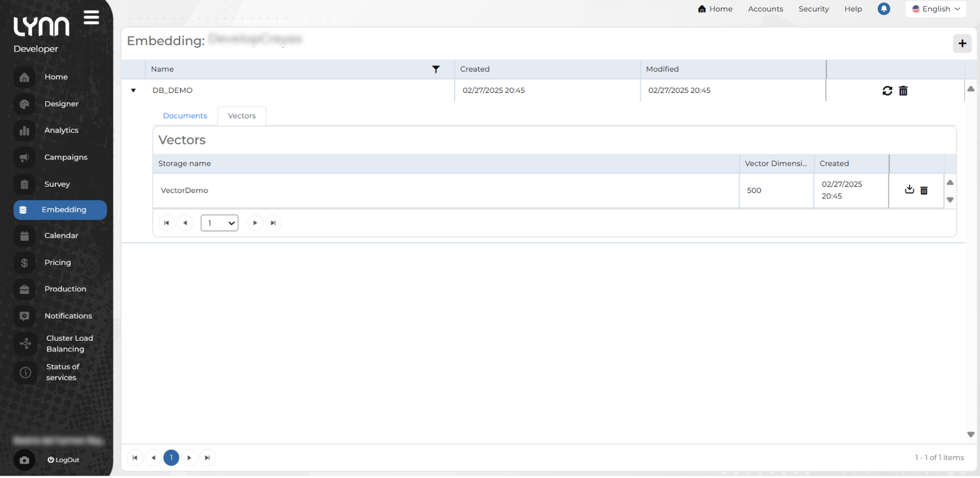Image resolution: width=980 pixels, height=478 pixels.
Task: Click the LogOut button
Action: point(63,460)
